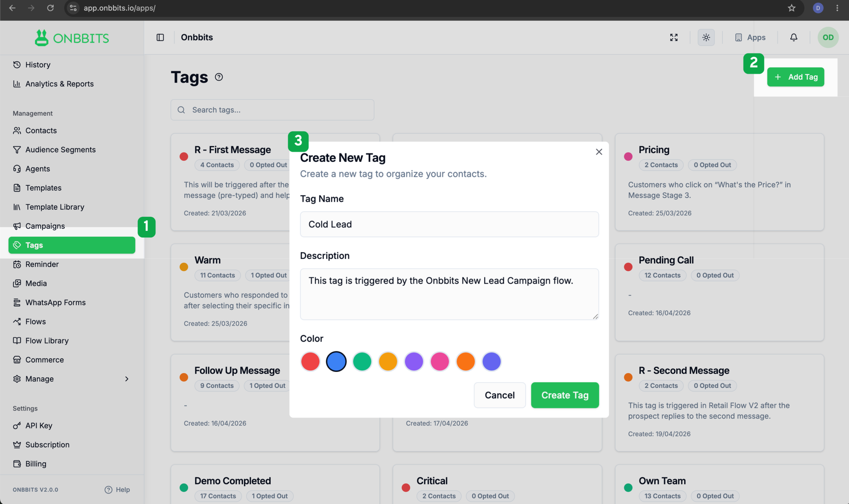Viewport: 849px width, 504px height.
Task: Bookmark page with the star icon
Action: [x=792, y=8]
